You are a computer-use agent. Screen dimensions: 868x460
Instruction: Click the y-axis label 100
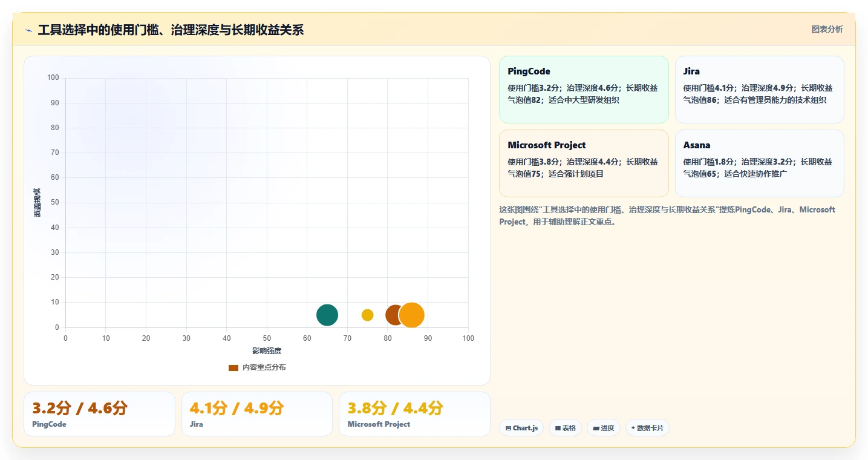53,77
